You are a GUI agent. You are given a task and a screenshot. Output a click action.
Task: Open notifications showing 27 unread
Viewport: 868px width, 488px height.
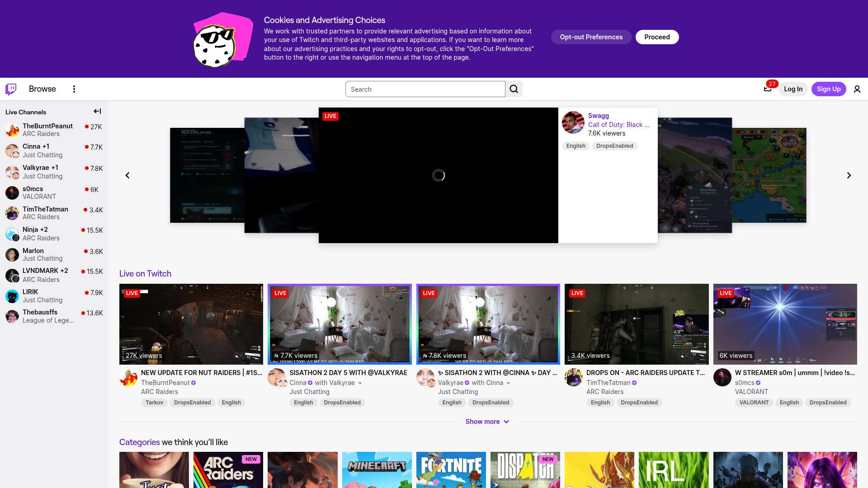768,89
